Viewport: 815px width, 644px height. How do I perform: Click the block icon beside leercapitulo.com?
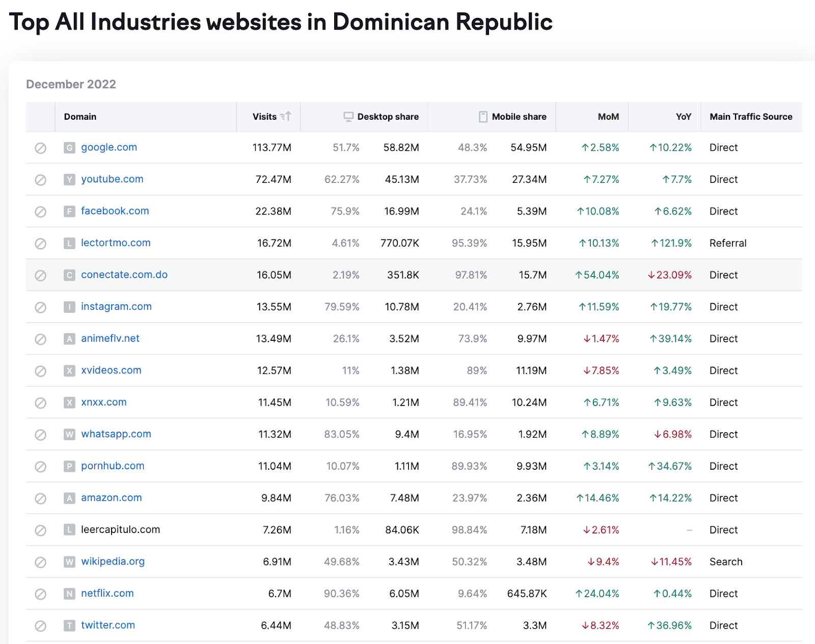click(x=40, y=530)
